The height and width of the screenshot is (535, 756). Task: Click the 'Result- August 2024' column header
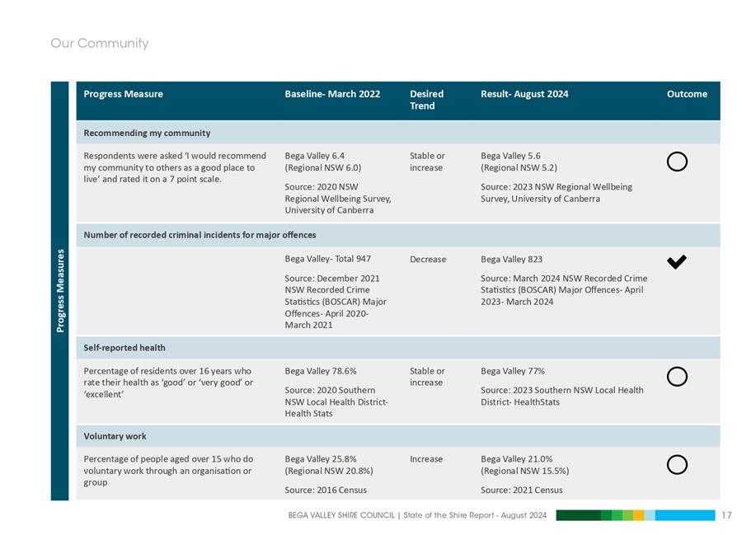click(x=524, y=94)
